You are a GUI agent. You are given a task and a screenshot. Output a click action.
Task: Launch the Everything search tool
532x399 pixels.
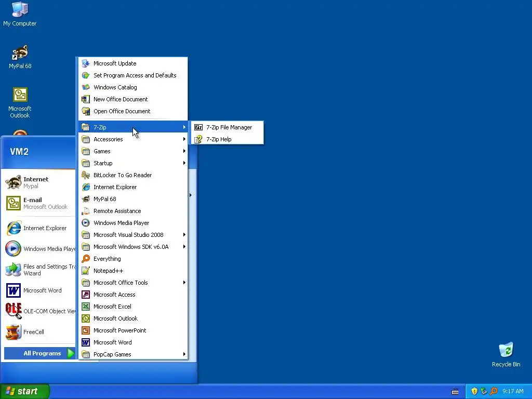tap(133, 259)
